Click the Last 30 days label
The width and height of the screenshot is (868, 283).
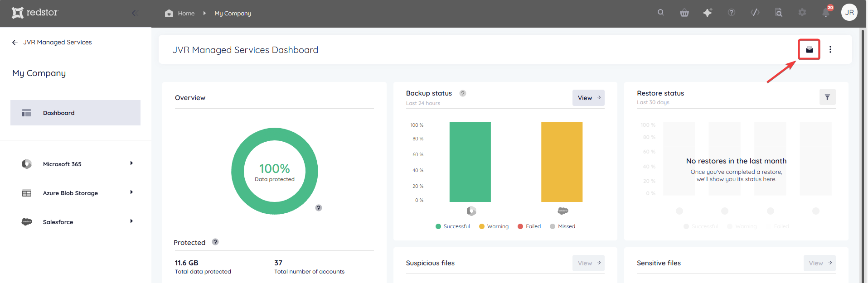(x=653, y=102)
